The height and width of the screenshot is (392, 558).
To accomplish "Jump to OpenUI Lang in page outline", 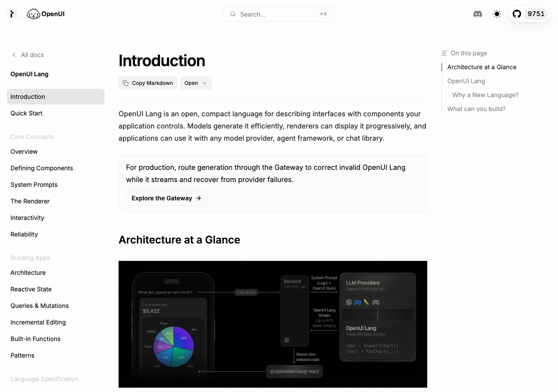I will [466, 81].
